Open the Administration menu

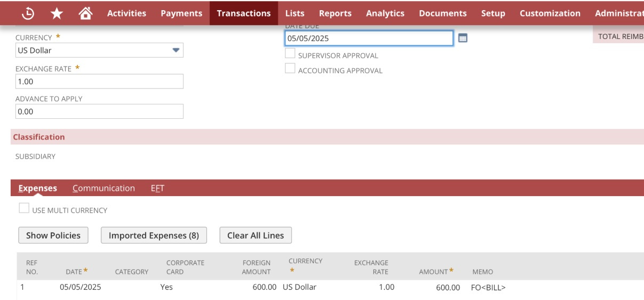[619, 13]
